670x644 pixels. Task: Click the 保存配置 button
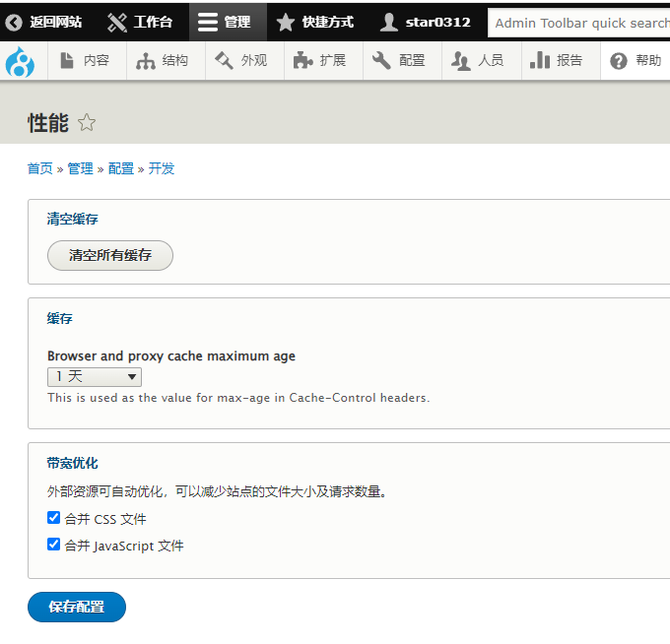(x=77, y=607)
